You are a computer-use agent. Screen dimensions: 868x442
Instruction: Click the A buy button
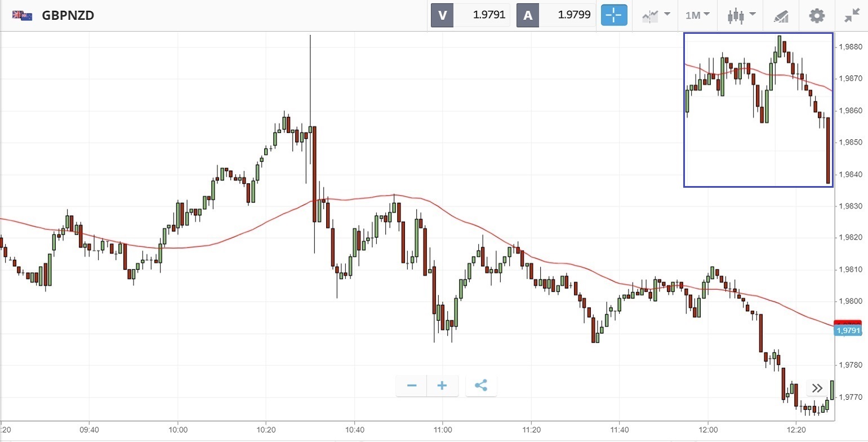[x=528, y=15]
